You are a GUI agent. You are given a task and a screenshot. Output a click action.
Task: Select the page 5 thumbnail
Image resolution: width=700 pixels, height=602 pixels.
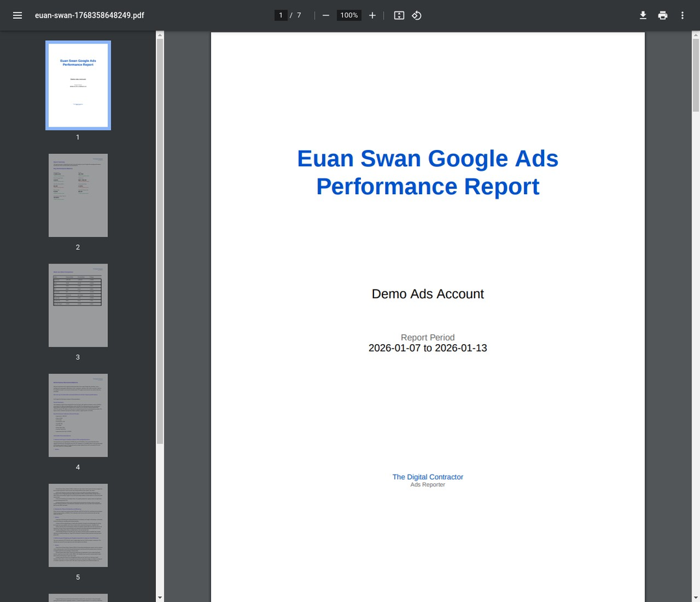(x=78, y=525)
